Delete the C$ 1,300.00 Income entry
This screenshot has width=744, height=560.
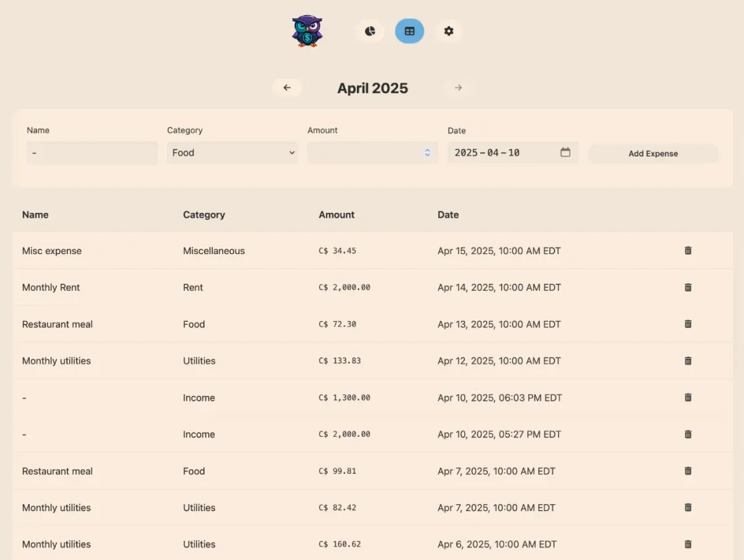click(688, 397)
